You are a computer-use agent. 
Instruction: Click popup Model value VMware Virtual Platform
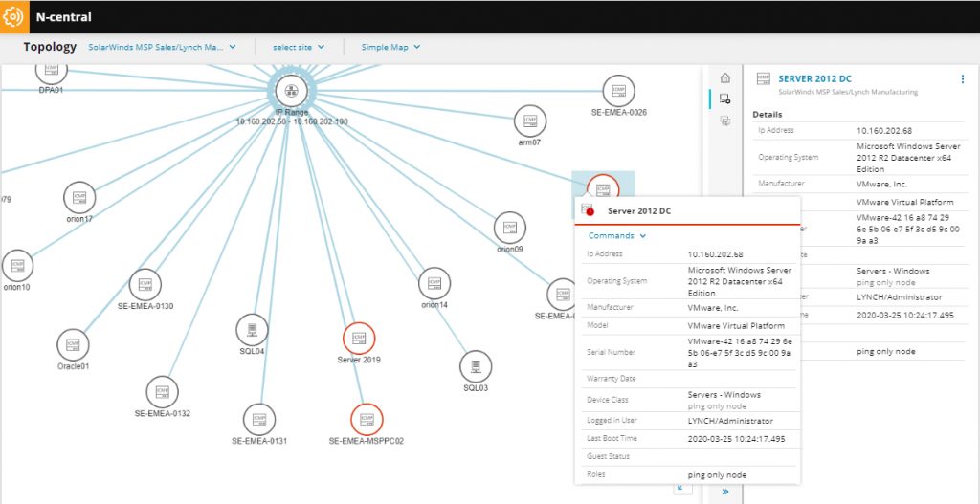(736, 325)
